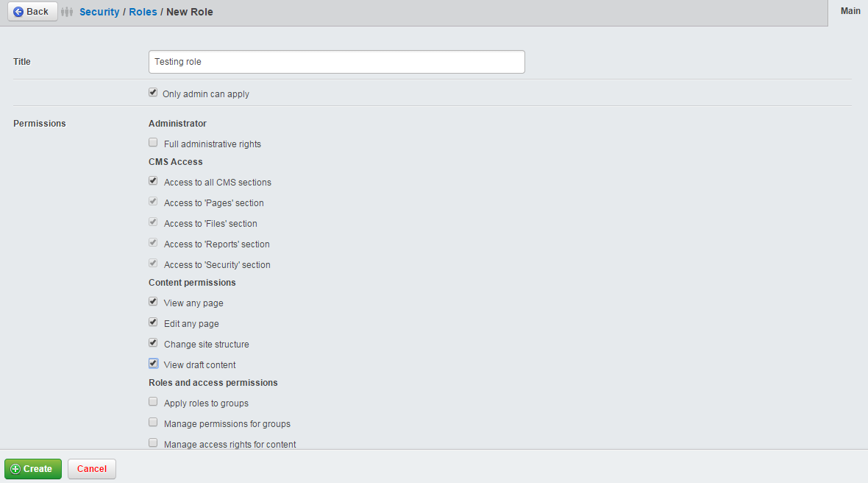Toggle 'Access to Reports section' checkbox
The image size is (868, 483).
pyautogui.click(x=153, y=242)
